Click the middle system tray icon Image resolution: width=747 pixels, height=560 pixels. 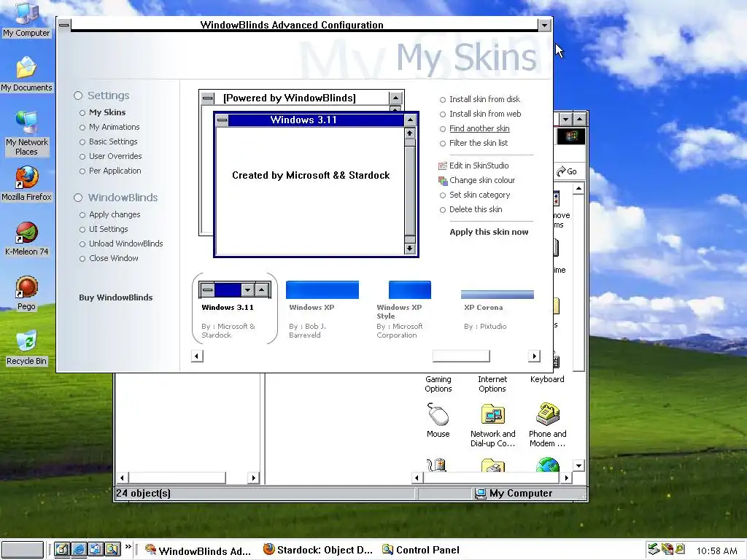pos(667,550)
